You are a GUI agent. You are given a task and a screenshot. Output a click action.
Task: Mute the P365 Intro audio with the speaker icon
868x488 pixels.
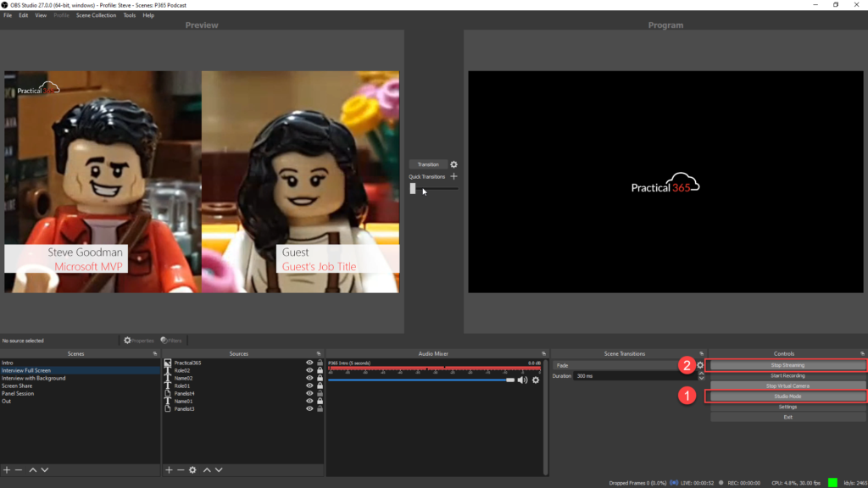click(x=522, y=380)
